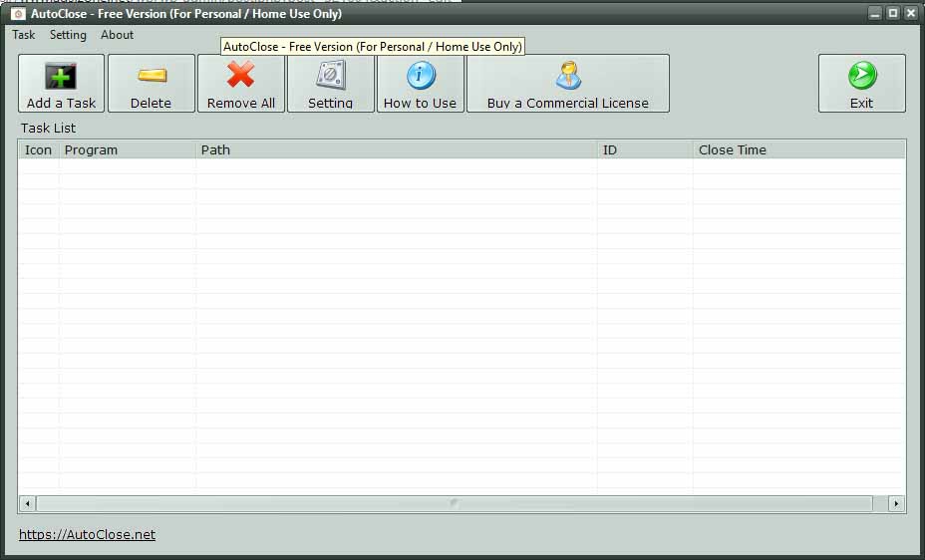Click the horizontal scrollbar left arrow
Image resolution: width=925 pixels, height=560 pixels.
point(27,504)
